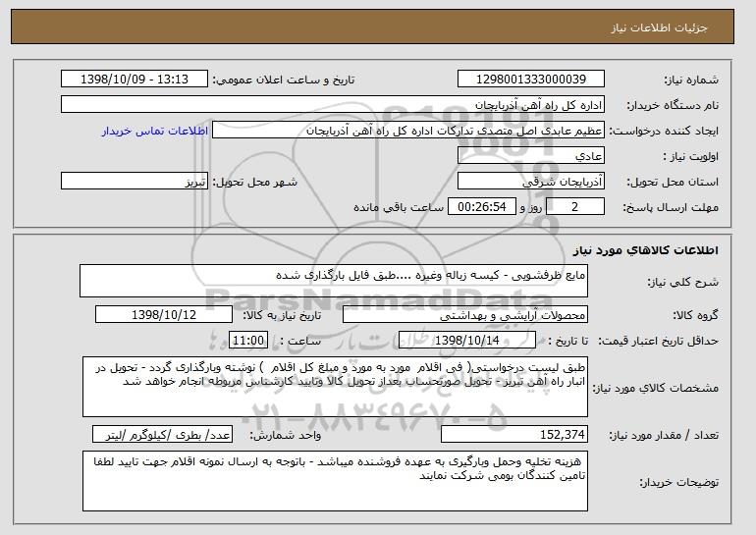Viewport: 756px width, 535px height.
Task: Click the گروه کالا label
Action: point(696,315)
